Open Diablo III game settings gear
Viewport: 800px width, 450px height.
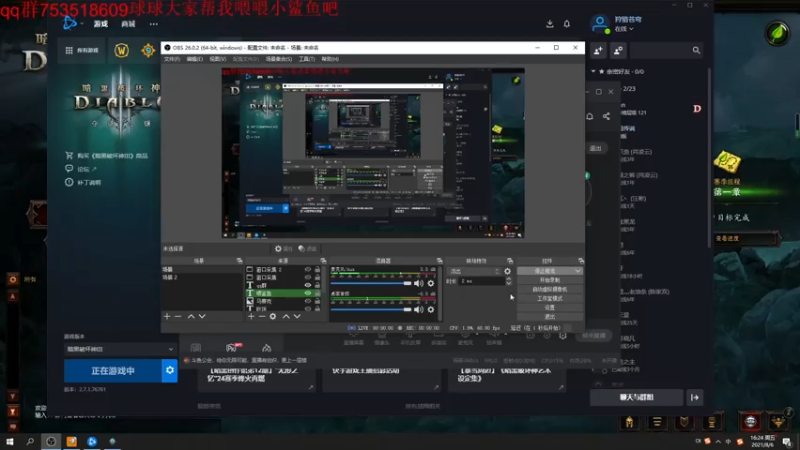pyautogui.click(x=170, y=370)
